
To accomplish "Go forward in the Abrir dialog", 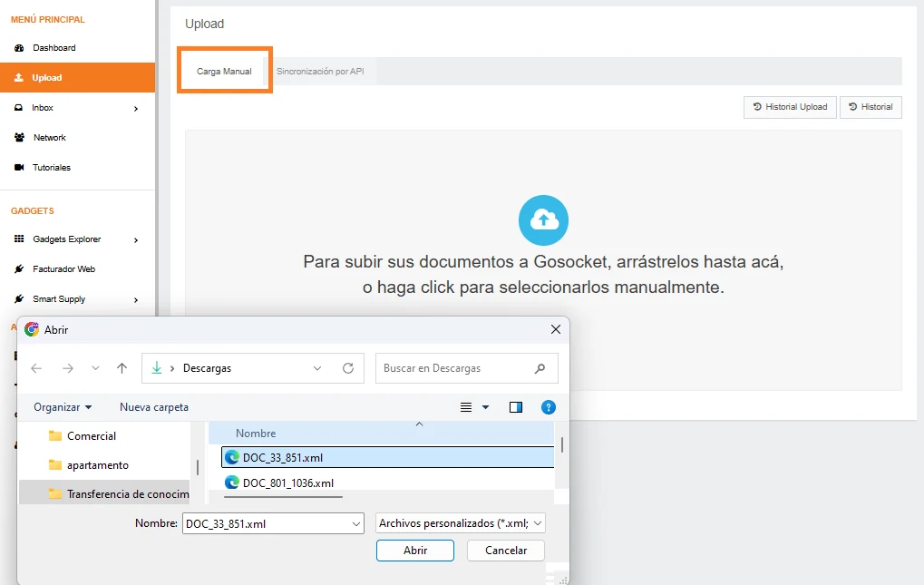I will pyautogui.click(x=68, y=368).
